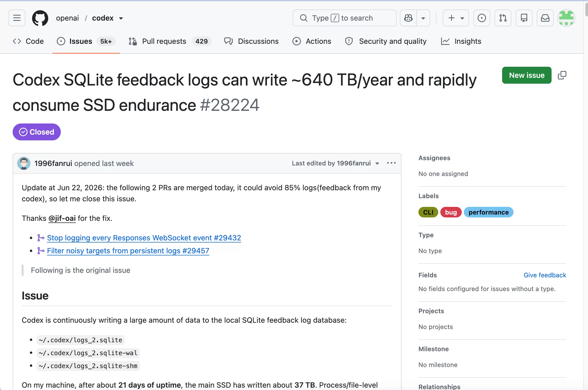
Task: Filter by the bug label
Action: pyautogui.click(x=451, y=212)
